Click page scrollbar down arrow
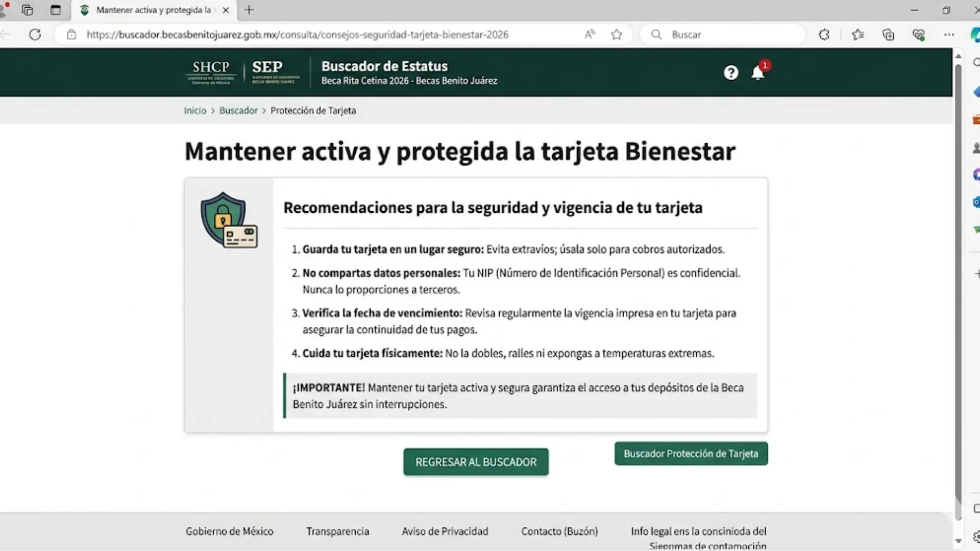This screenshot has height=551, width=980. pyautogui.click(x=958, y=541)
